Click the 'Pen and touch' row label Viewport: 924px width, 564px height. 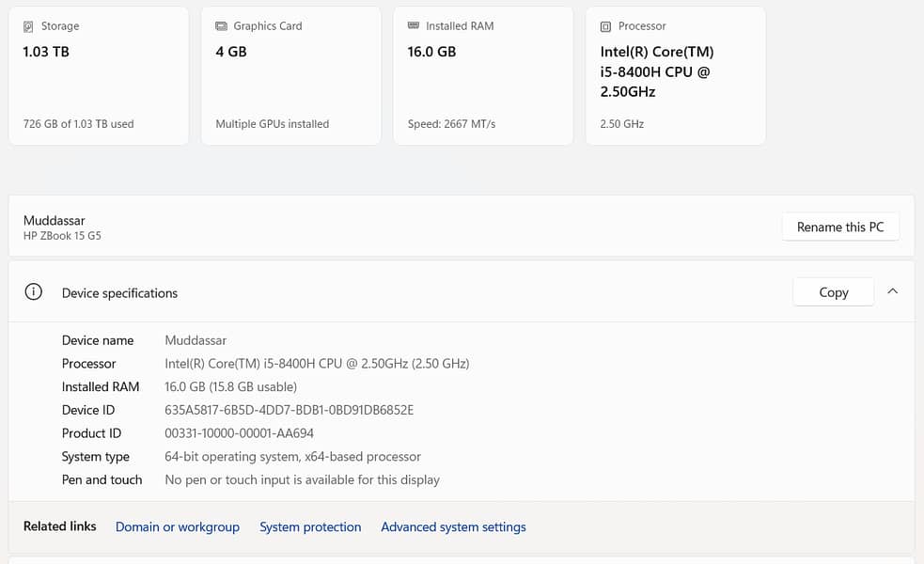pos(102,479)
